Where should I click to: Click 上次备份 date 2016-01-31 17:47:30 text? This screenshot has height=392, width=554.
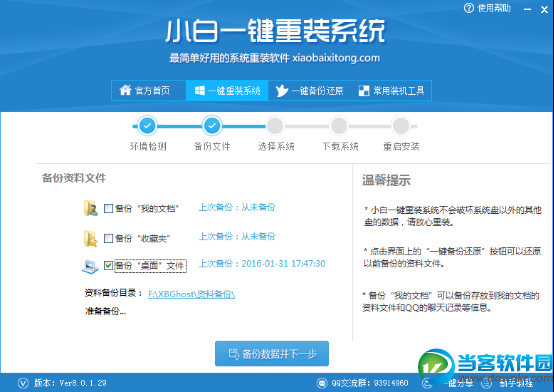click(262, 264)
